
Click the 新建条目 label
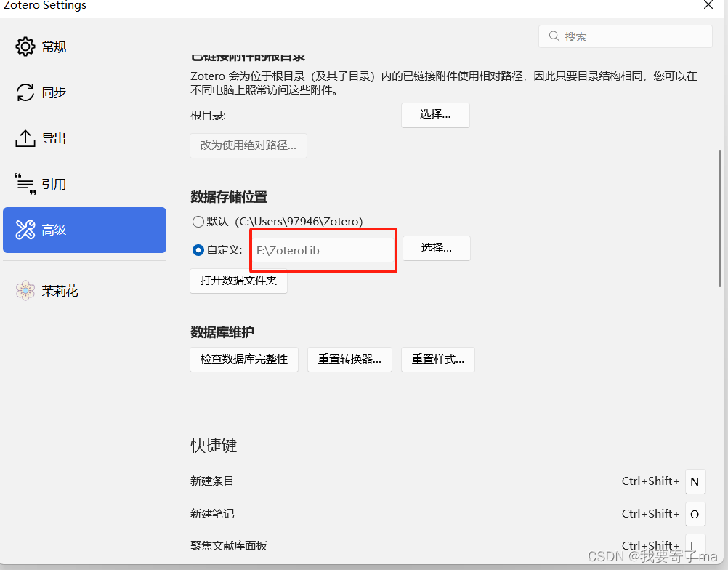[x=212, y=481]
